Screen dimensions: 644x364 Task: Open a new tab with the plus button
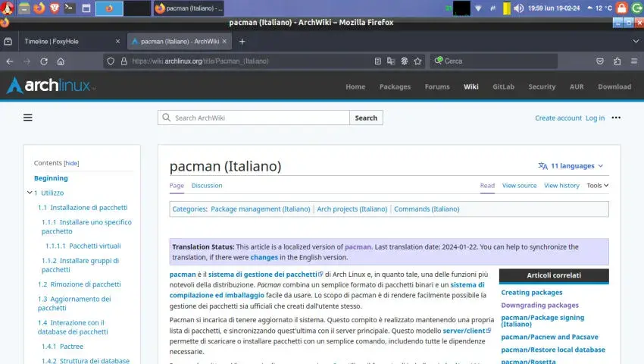(x=242, y=42)
